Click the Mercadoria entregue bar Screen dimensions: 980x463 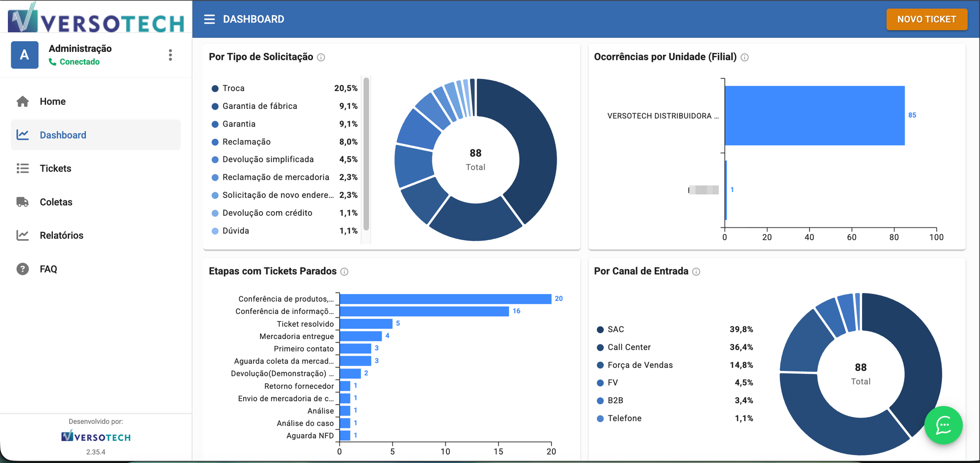pos(361,336)
